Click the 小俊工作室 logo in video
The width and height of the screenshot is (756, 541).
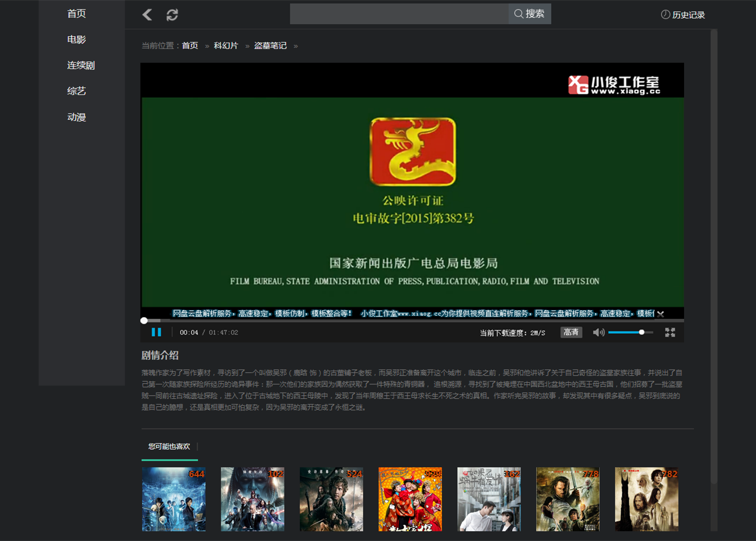tap(614, 85)
